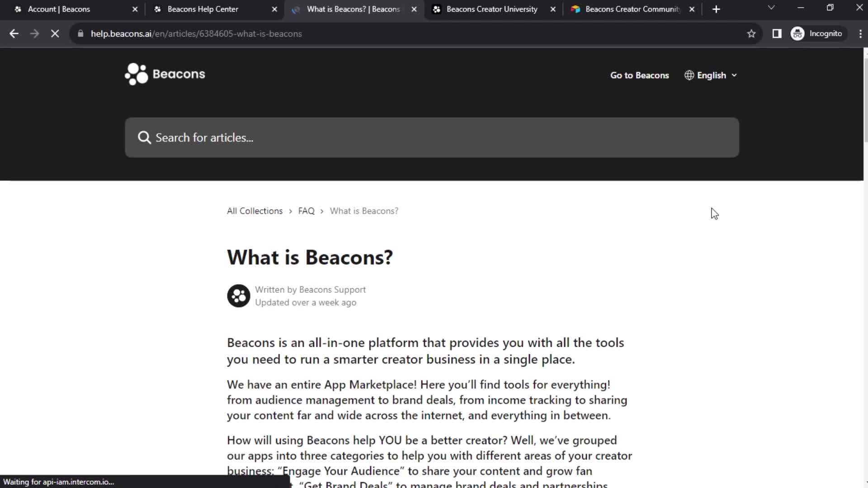Click the All Collections breadcrumb link

coord(255,211)
